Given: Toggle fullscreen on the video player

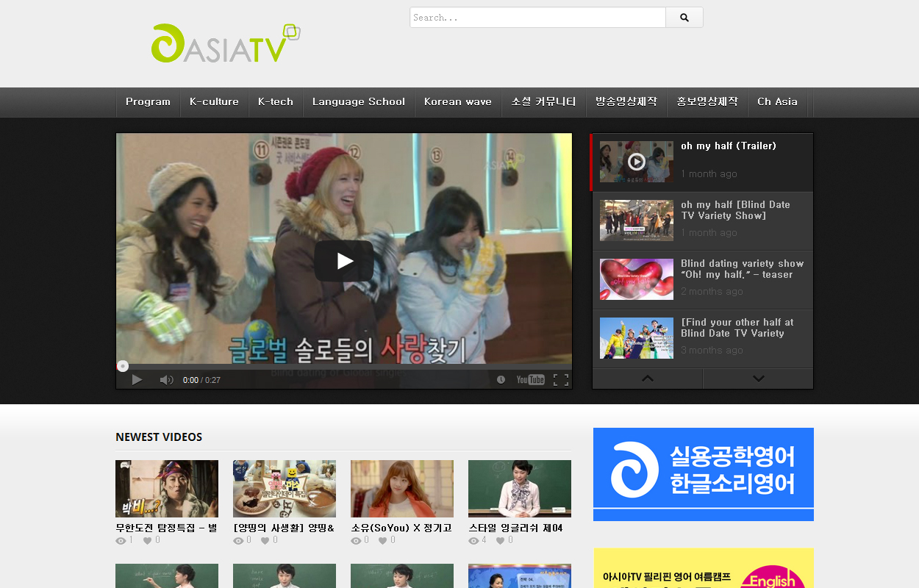Looking at the screenshot, I should [x=561, y=380].
